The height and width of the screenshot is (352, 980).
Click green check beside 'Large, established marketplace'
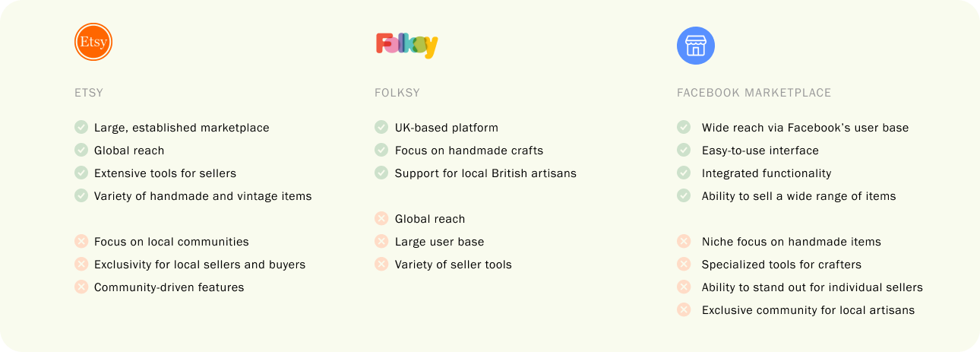(81, 127)
